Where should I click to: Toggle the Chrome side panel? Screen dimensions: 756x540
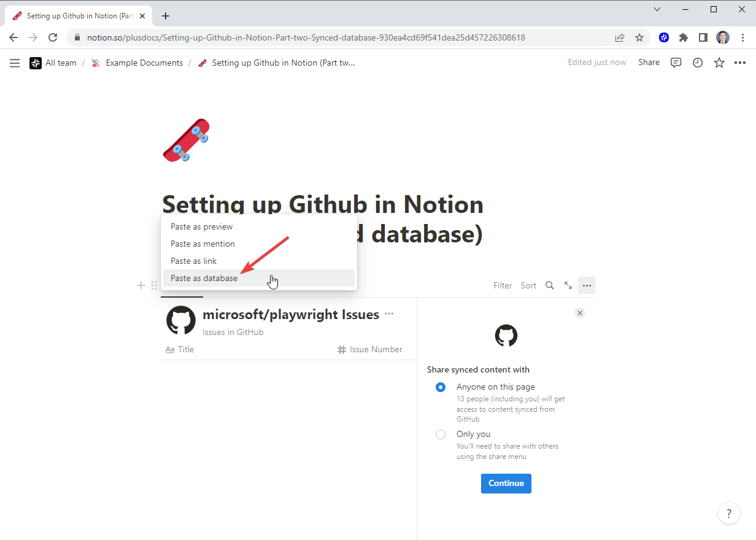(x=703, y=37)
